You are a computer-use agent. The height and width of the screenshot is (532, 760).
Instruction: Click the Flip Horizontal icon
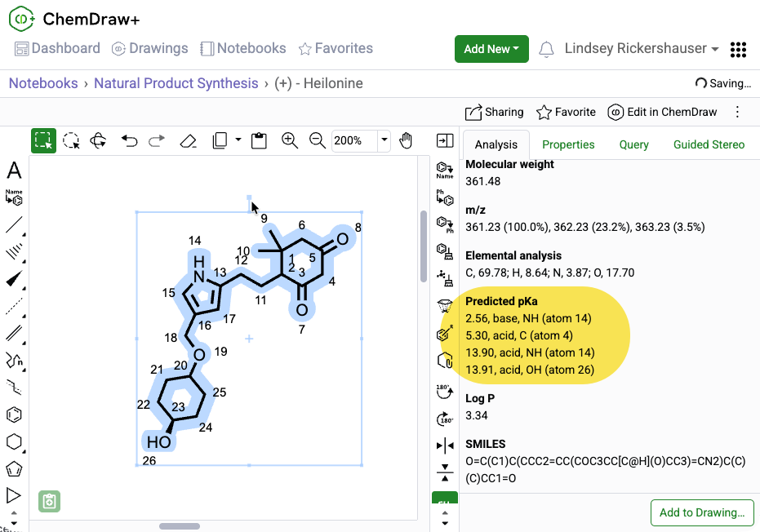pyautogui.click(x=445, y=446)
